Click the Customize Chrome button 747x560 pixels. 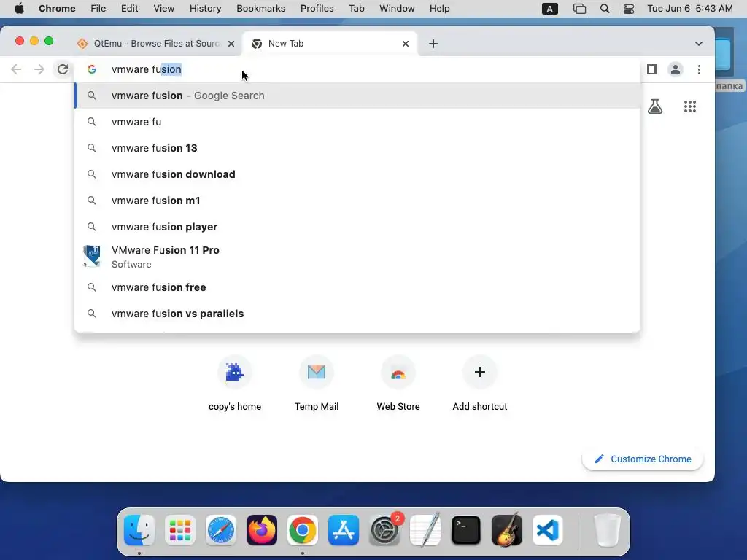643,459
